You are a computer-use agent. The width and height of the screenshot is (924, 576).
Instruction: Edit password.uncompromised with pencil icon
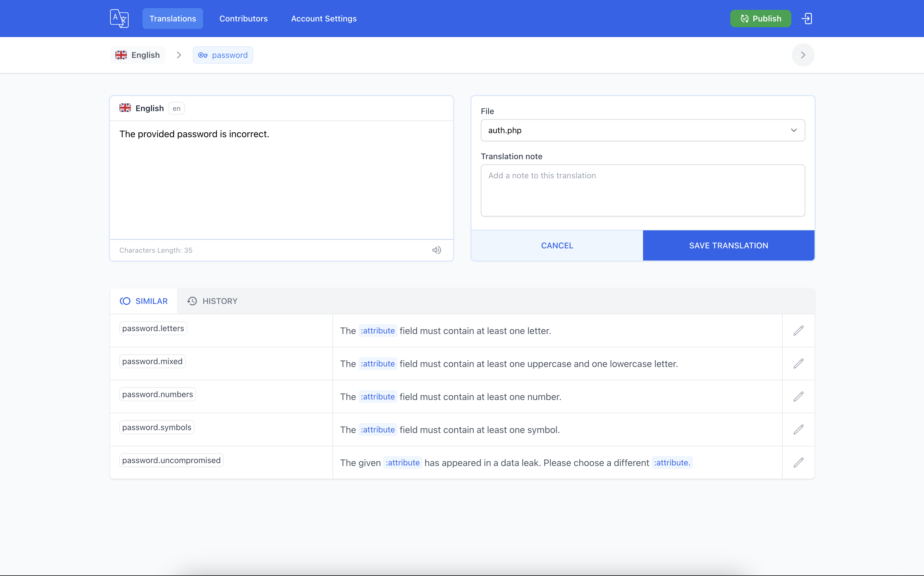tap(798, 463)
